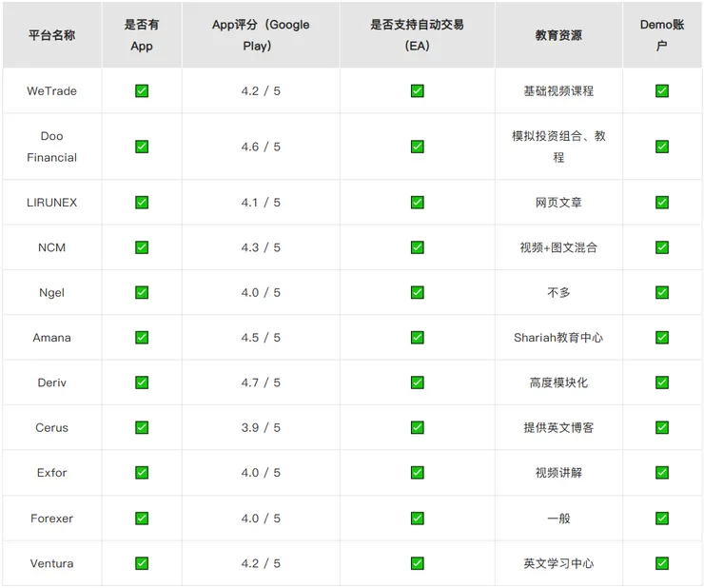Screen dimensions: 704x588
Task: Click Amana's Demo account checkmark
Action: (x=662, y=338)
